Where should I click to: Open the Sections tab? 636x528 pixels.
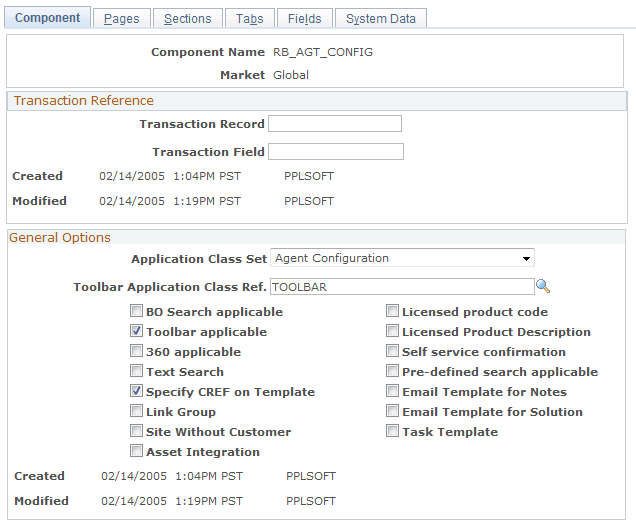click(x=187, y=19)
